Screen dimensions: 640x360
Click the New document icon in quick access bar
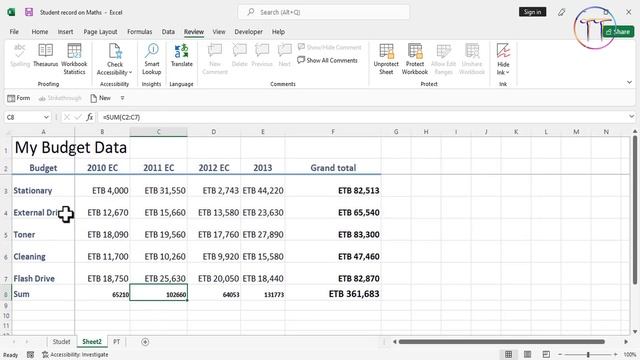pos(100,98)
